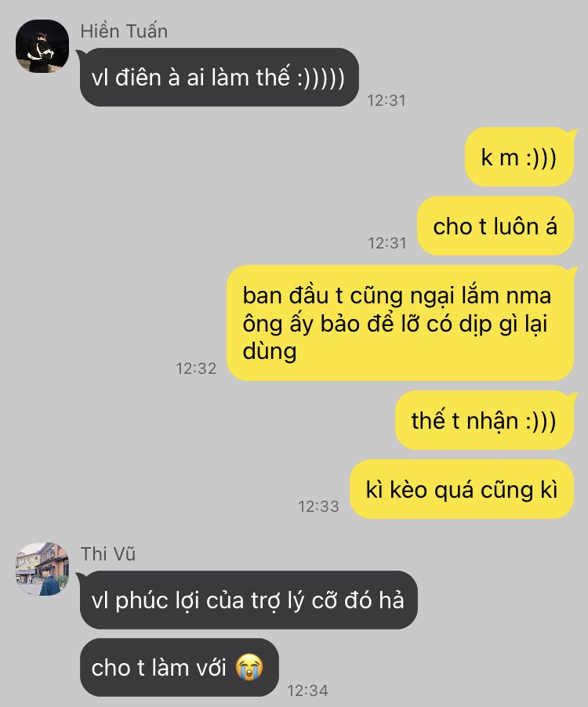Select the 'cho t luôn á' message
Image resolution: width=588 pixels, height=707 pixels.
[495, 226]
